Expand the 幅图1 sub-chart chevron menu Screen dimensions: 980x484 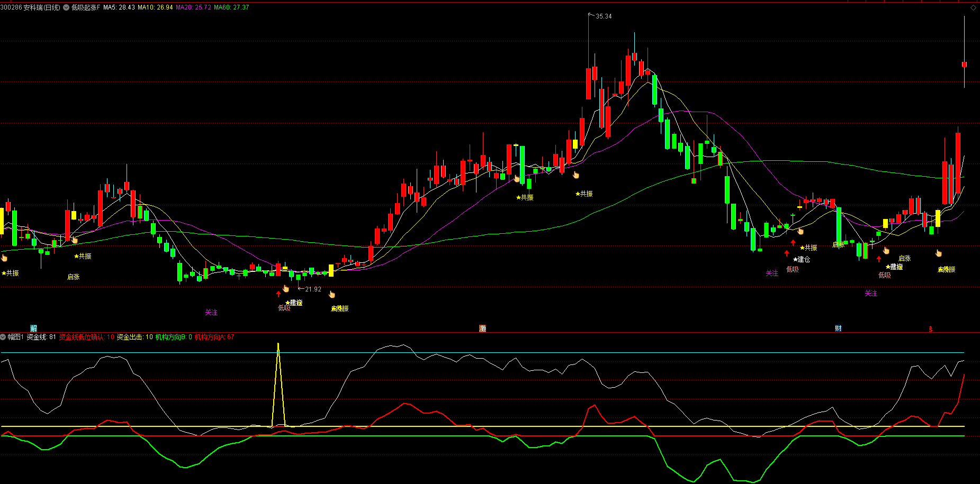click(x=3, y=337)
